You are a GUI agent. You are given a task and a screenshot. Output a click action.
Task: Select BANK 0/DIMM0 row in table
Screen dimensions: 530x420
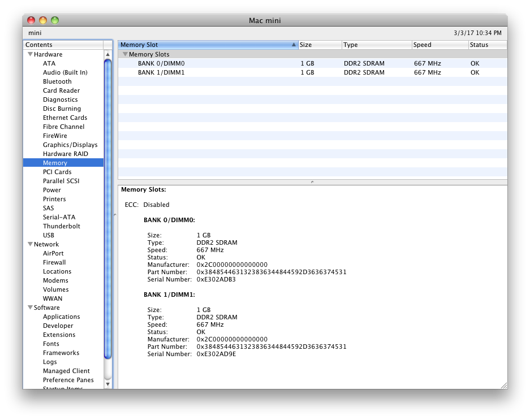point(312,63)
